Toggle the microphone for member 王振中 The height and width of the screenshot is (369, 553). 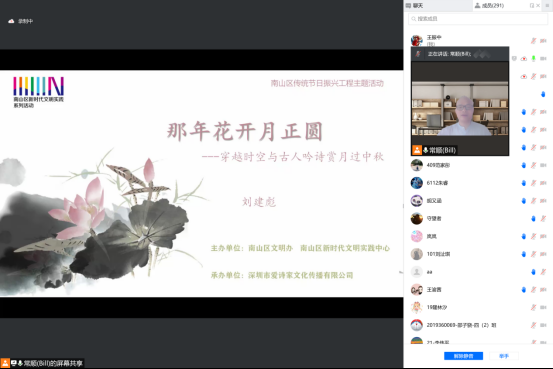pos(534,41)
